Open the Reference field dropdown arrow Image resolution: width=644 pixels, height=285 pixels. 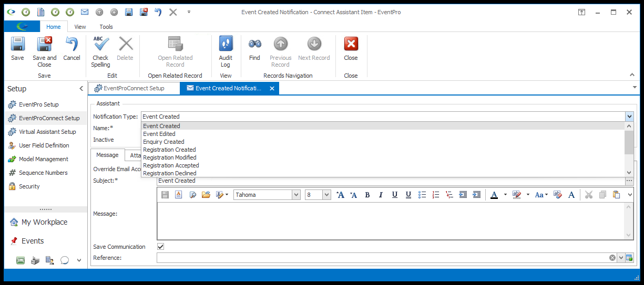[620, 258]
